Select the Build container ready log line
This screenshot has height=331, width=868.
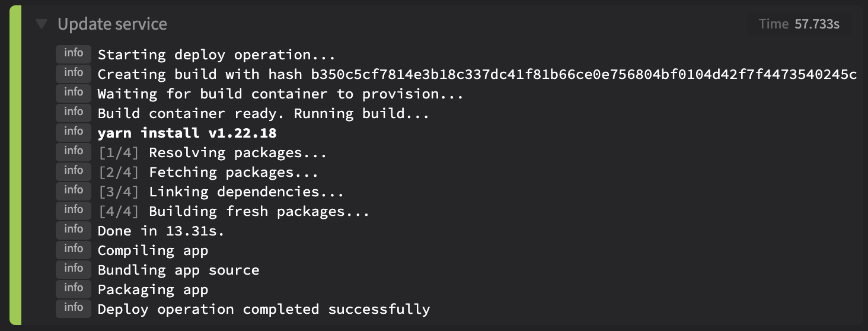[x=263, y=113]
